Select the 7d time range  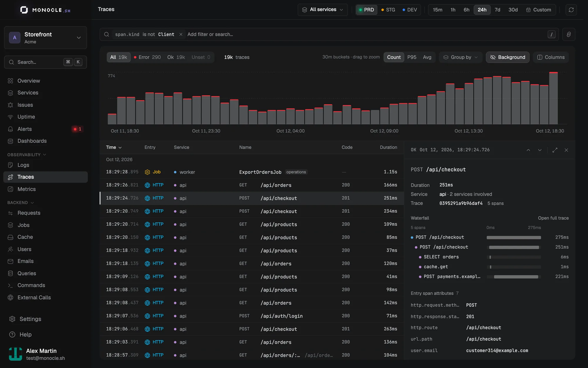coord(497,10)
